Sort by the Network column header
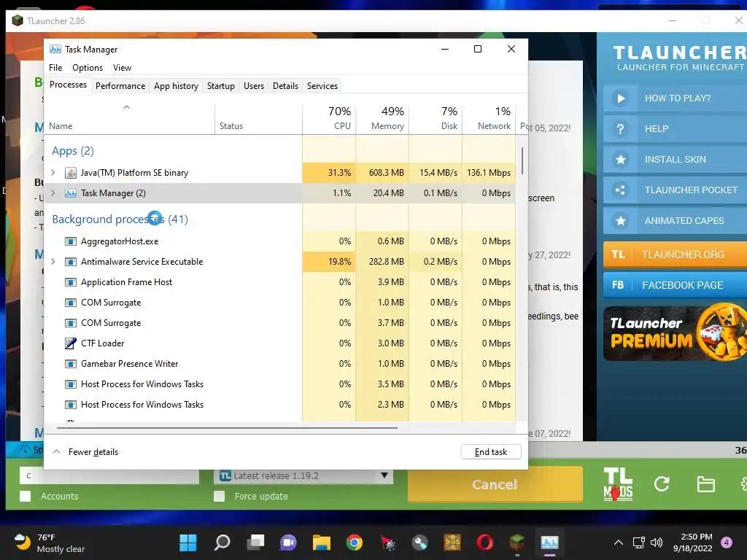Screen dimensions: 747x560 (489, 118)
